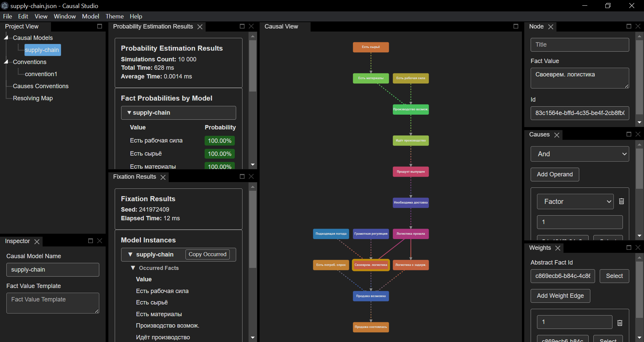Click trash icon beside weight edge value
The width and height of the screenshot is (644, 342).
tap(620, 323)
